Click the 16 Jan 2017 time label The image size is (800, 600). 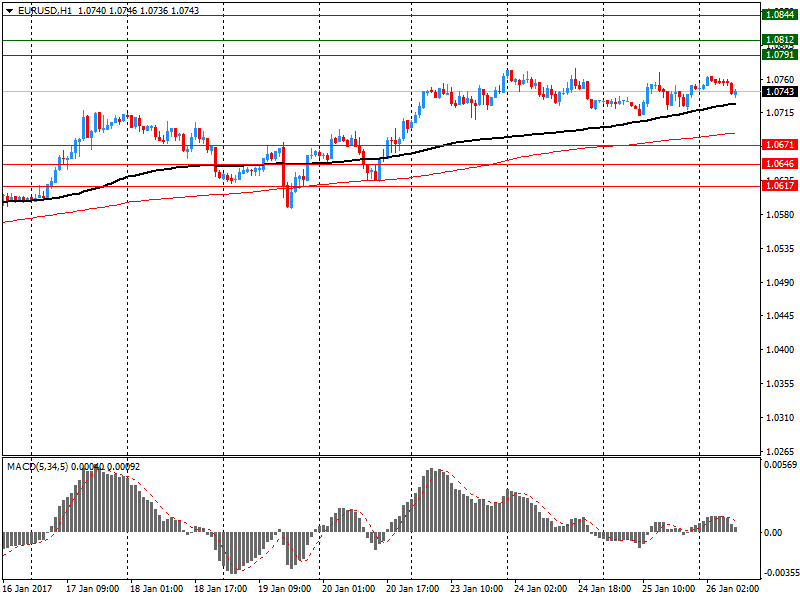pos(28,589)
